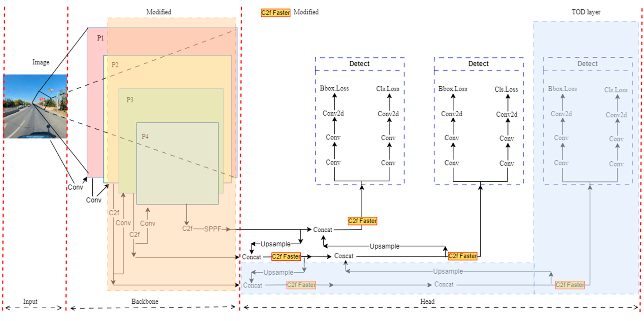This screenshot has width=644, height=321.
Task: Click the Backbone section label
Action: point(145,301)
